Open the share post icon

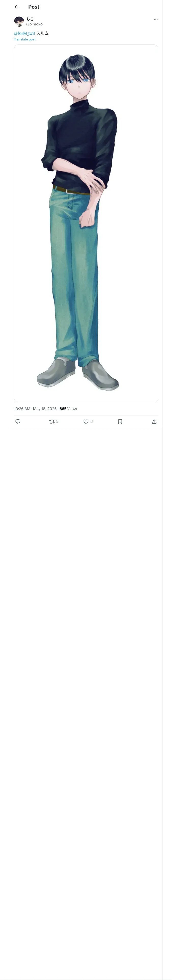click(154, 422)
